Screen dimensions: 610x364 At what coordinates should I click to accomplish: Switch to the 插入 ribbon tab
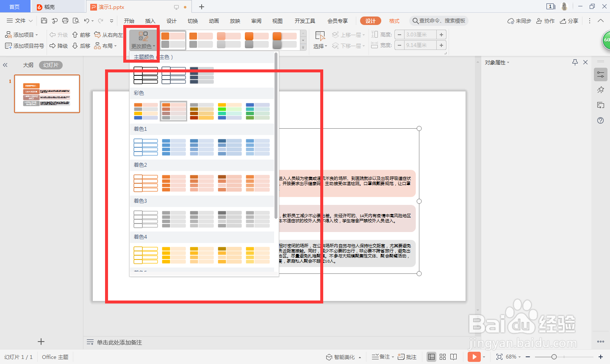pos(150,20)
